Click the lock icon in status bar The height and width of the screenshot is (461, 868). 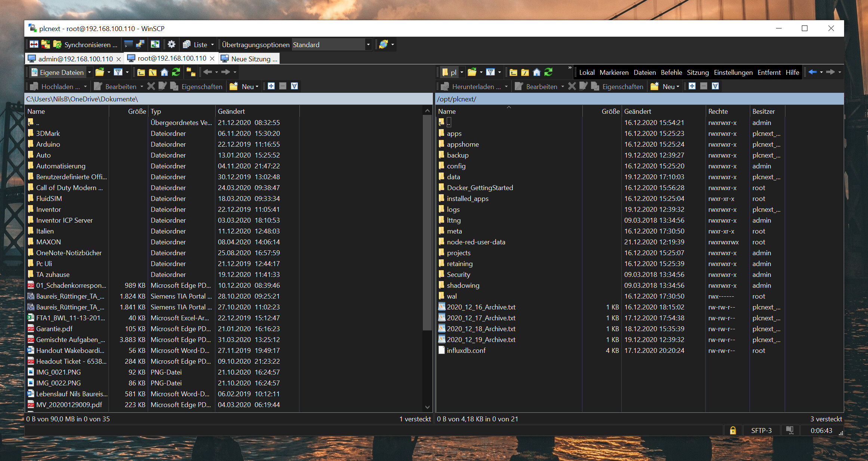[x=733, y=430]
